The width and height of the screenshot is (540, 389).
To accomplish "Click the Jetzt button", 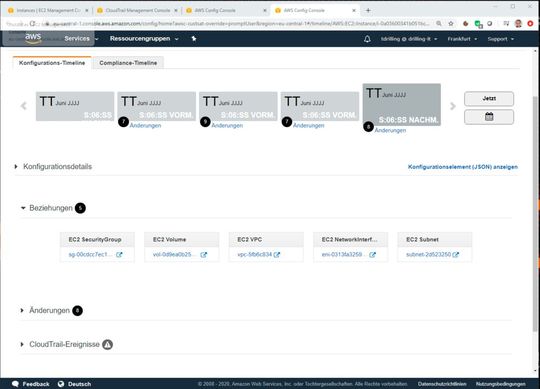I will click(489, 98).
